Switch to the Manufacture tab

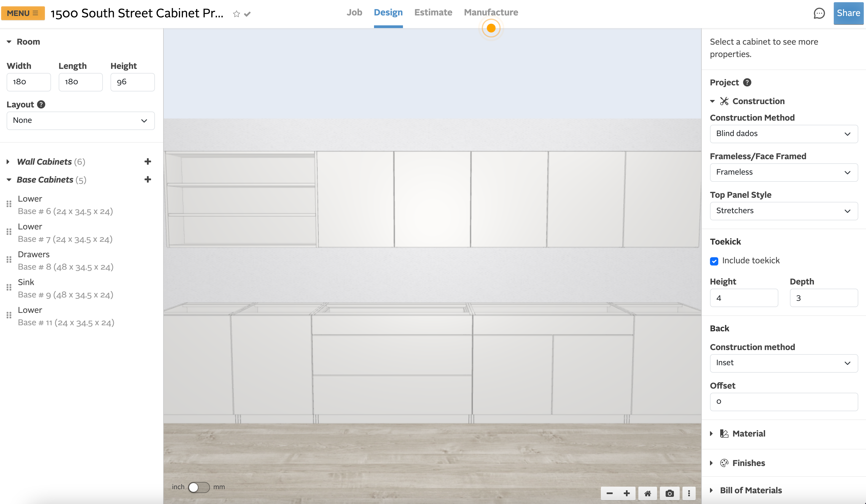pyautogui.click(x=491, y=13)
